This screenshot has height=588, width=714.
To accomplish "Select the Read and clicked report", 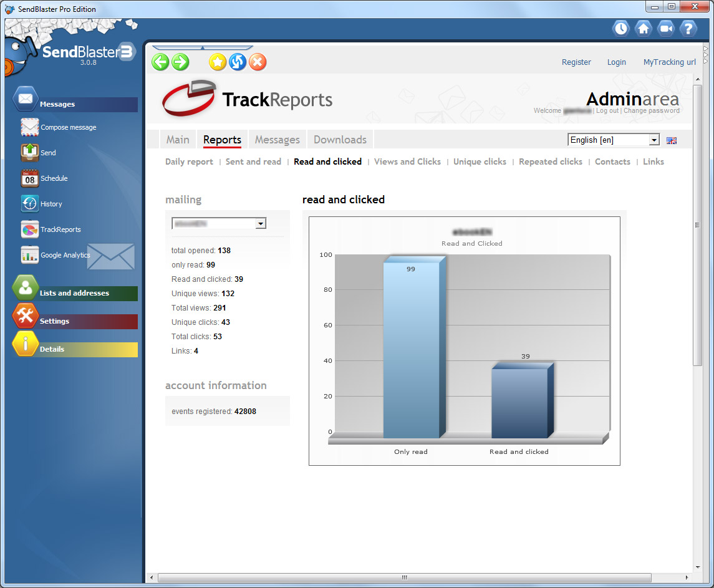I will pos(327,161).
